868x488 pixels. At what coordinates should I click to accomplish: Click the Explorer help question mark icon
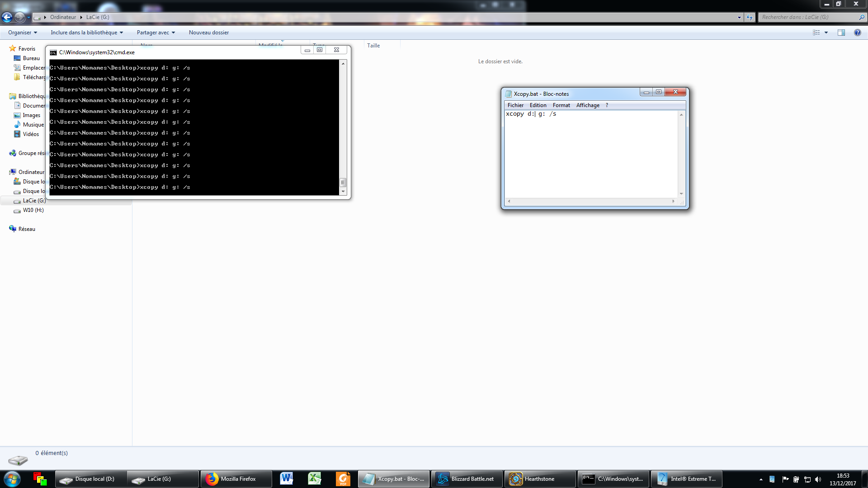857,33
